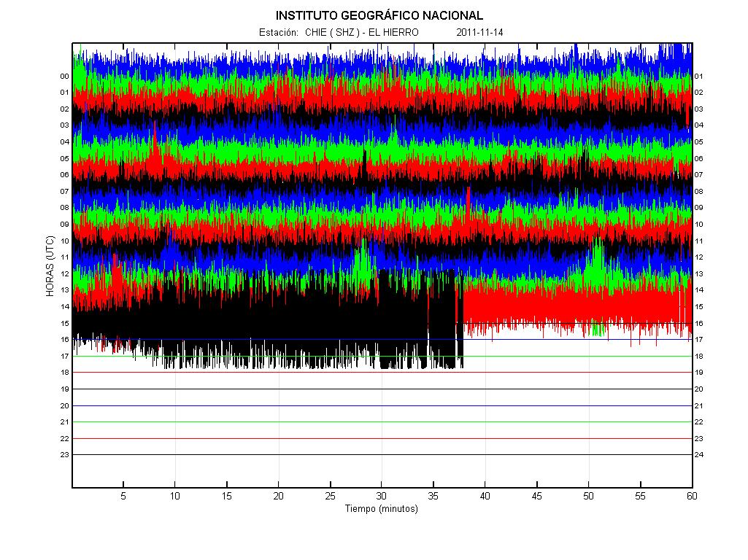Click the 5 minute tick label

(x=123, y=496)
